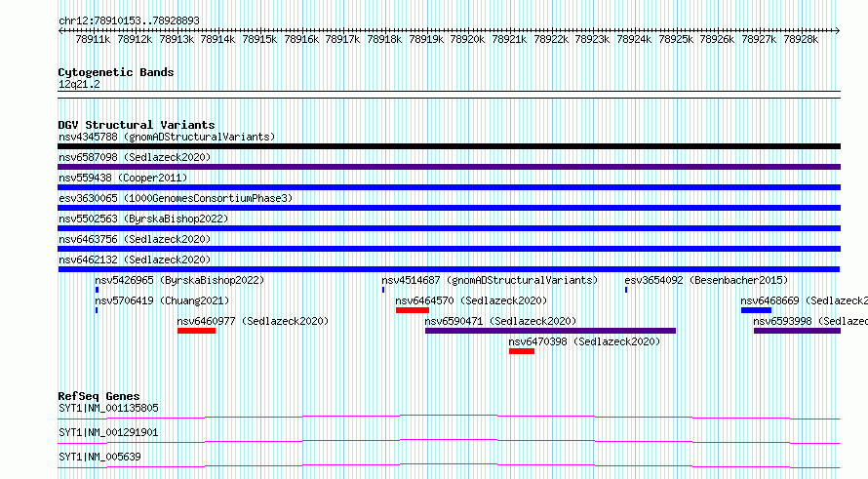This screenshot has width=868, height=479.
Task: Open variant nsv6587098 Sedlazeck2020 label
Action: point(135,157)
